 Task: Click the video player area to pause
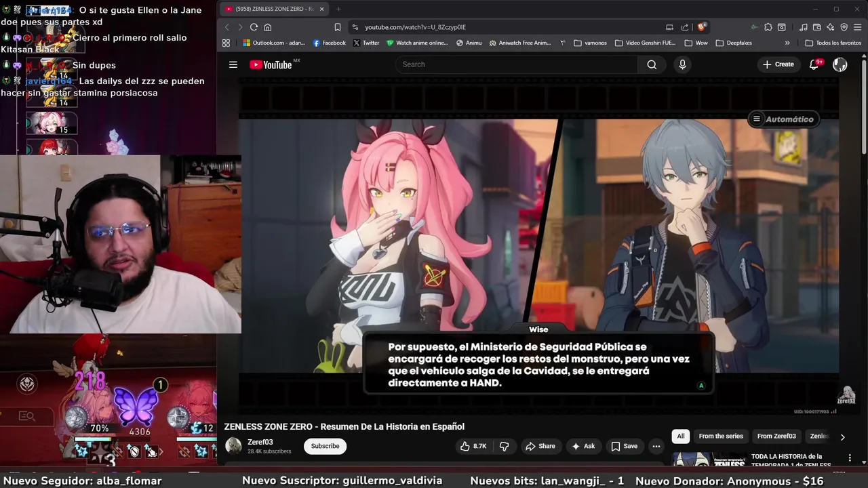[x=538, y=246]
